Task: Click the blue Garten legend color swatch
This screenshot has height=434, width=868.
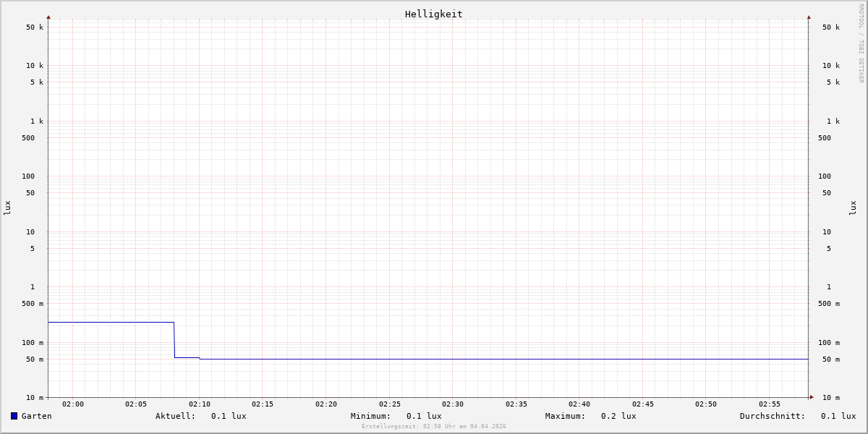Action: point(14,416)
